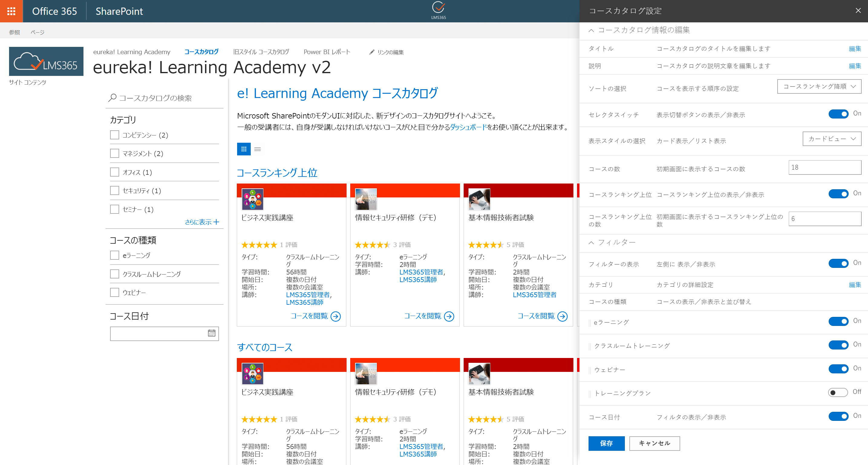This screenshot has height=465, width=868.
Task: Click the search magnifier icon in catalog search
Action: (112, 98)
